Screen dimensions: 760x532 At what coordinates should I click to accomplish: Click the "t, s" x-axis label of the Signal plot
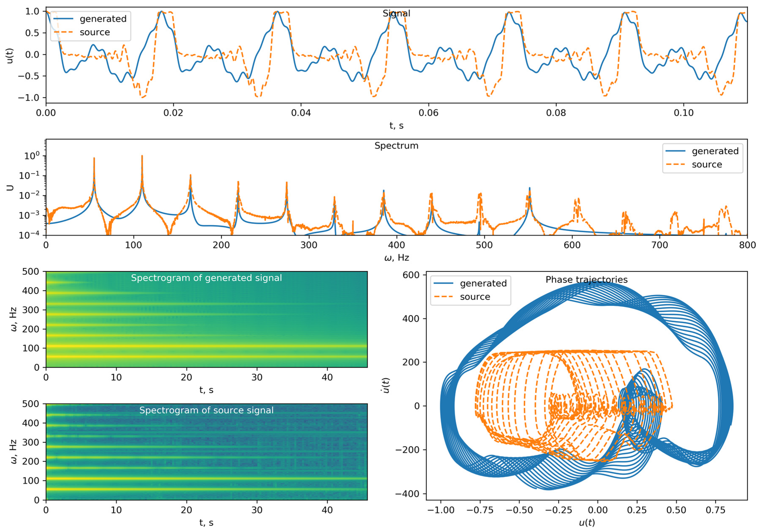coord(396,126)
